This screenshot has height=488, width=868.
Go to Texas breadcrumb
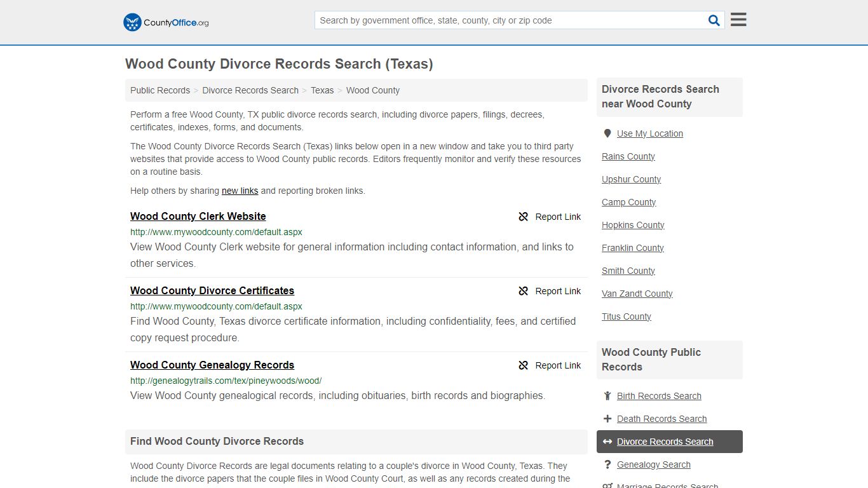coord(322,90)
